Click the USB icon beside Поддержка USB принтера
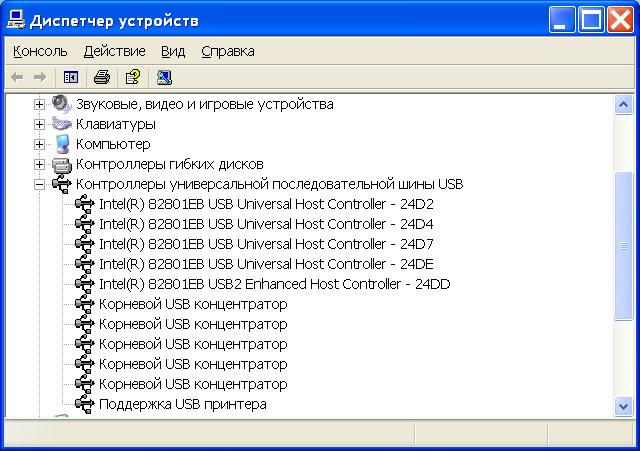This screenshot has height=451, width=640. pyautogui.click(x=85, y=404)
